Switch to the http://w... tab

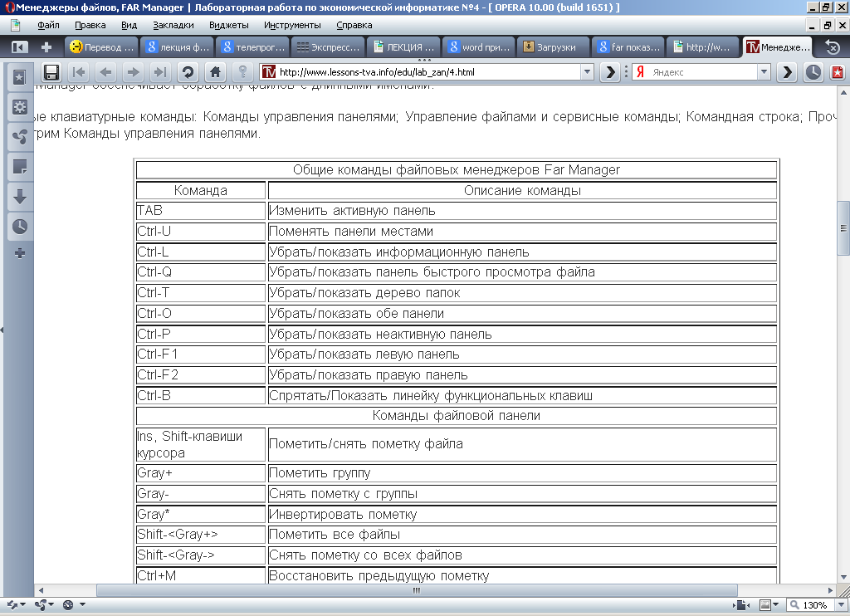[702, 47]
